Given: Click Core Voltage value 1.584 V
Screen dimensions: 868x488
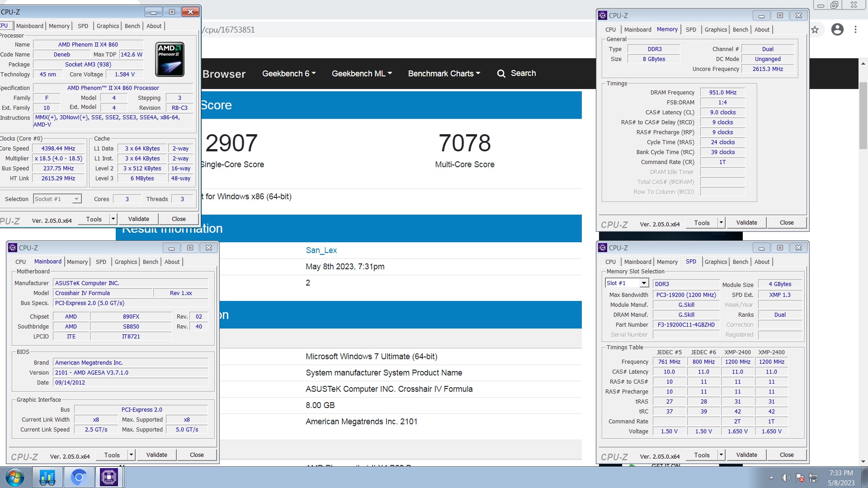Looking at the screenshot, I should (x=124, y=75).
